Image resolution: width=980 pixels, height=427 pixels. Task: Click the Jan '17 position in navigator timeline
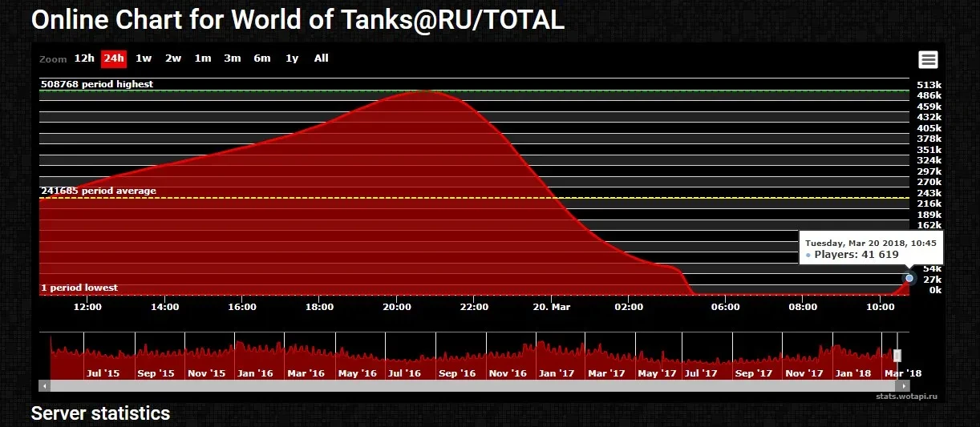click(557, 373)
